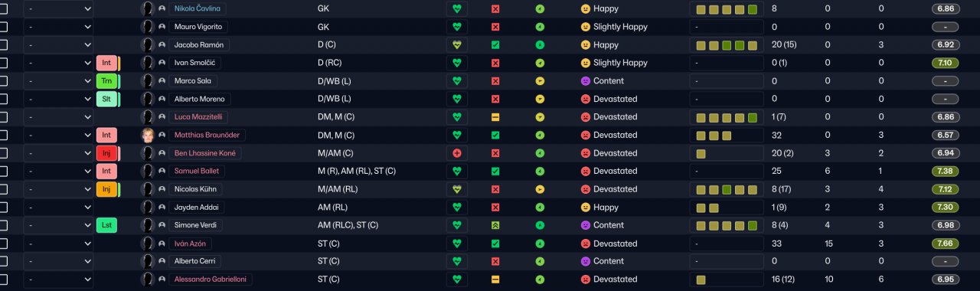Screen dimensions: 980x291
Task: Open the selection dropdown for Jayden Addai
Action: 58,208
